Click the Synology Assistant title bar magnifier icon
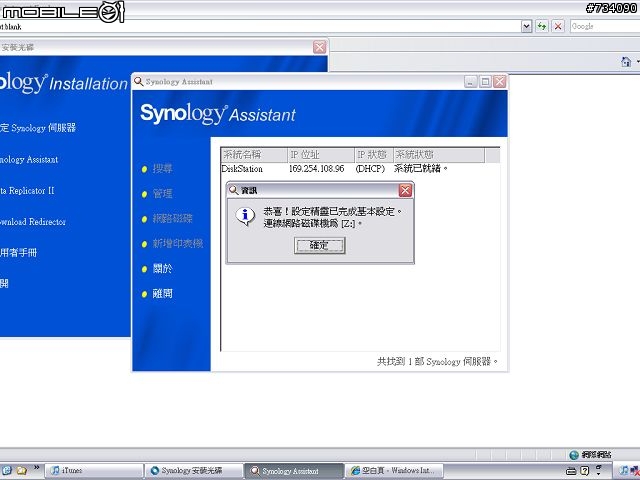 pyautogui.click(x=139, y=81)
